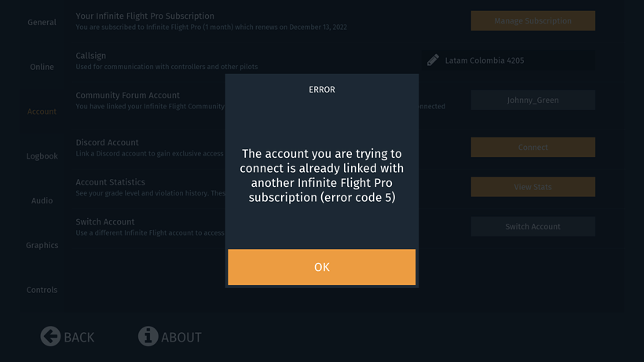The image size is (644, 362).
Task: Open View Stats for account statistics
Action: (532, 187)
